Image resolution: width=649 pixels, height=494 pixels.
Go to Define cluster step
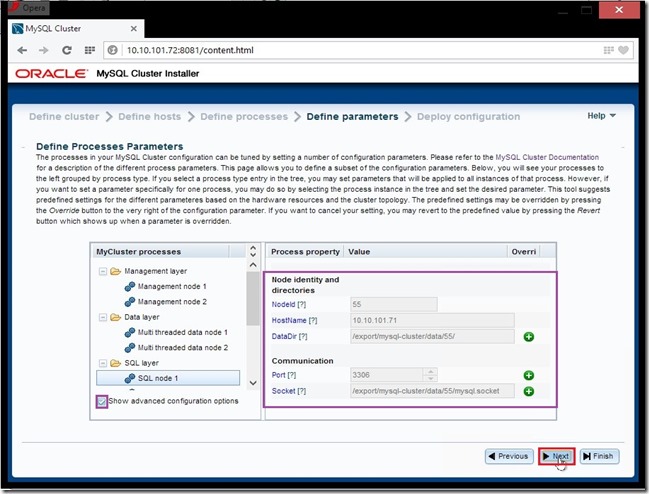pyautogui.click(x=64, y=117)
